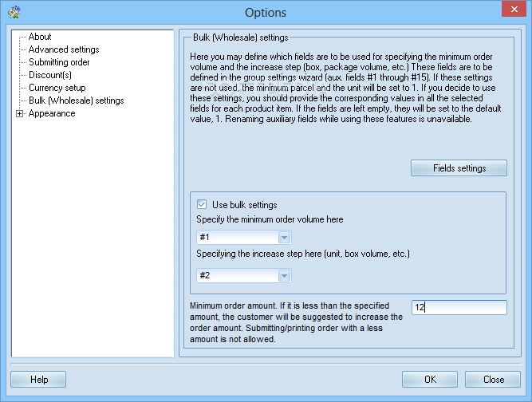The width and height of the screenshot is (532, 402).
Task: Go to Currency setup page
Action: pos(57,88)
